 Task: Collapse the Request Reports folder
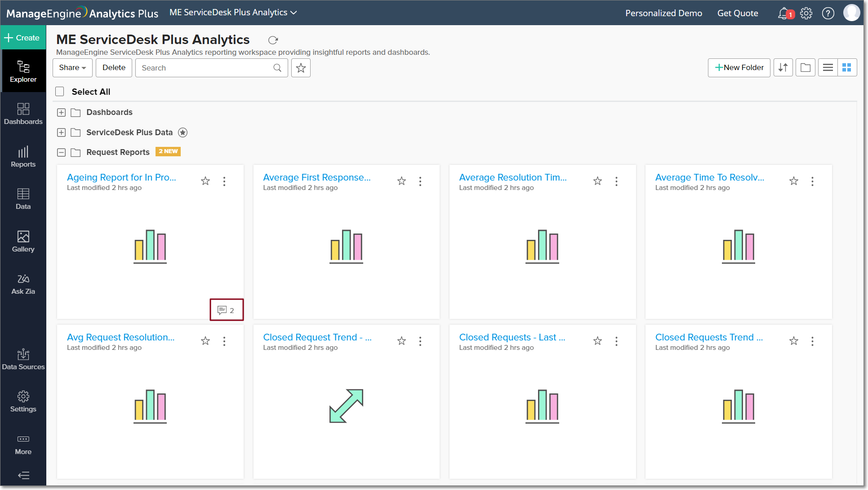62,153
